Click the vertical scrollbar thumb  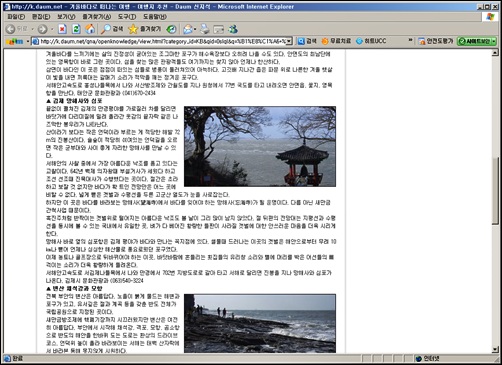[495, 191]
